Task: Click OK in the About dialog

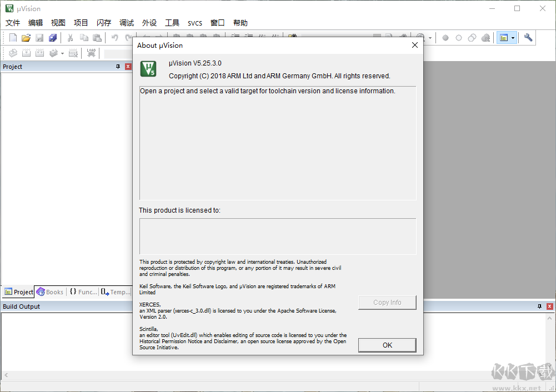Action: [387, 345]
